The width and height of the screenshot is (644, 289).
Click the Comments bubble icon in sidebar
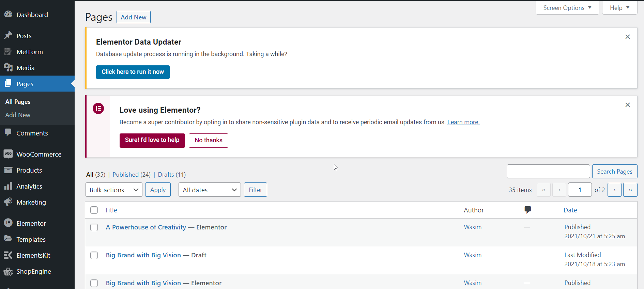click(x=8, y=133)
